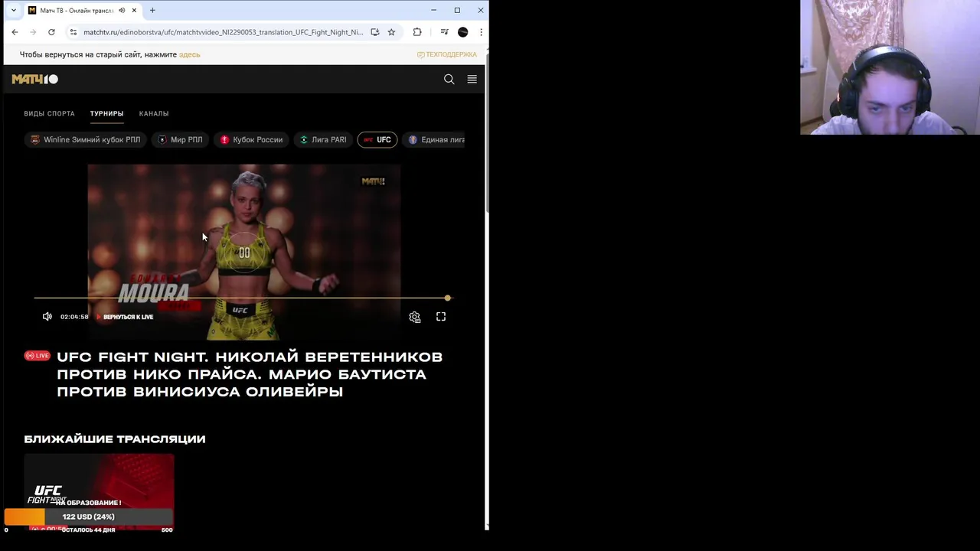The height and width of the screenshot is (551, 980).
Task: Mute the video player volume
Action: pos(47,317)
